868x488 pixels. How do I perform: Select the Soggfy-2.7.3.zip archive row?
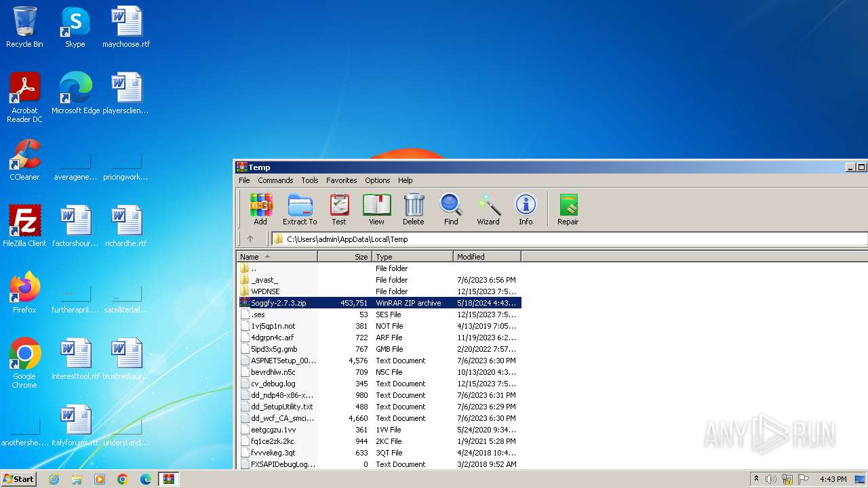(x=379, y=303)
